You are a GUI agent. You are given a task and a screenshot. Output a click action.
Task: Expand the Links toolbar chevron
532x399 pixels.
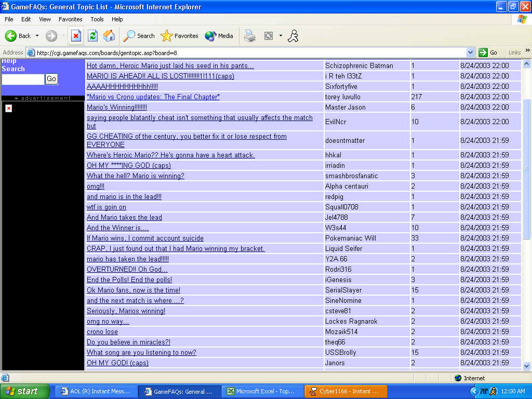click(527, 51)
